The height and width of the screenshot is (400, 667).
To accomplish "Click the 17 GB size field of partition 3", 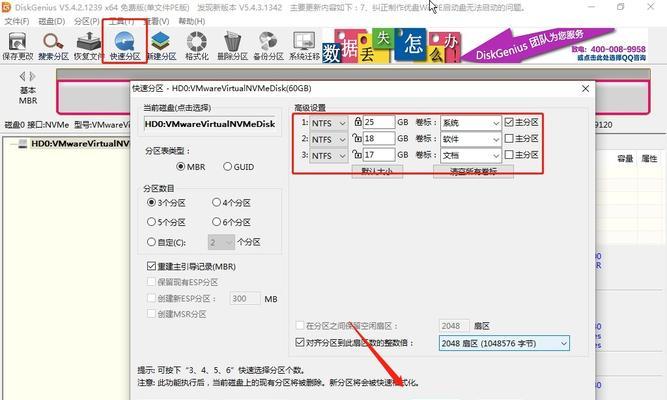I will (379, 154).
